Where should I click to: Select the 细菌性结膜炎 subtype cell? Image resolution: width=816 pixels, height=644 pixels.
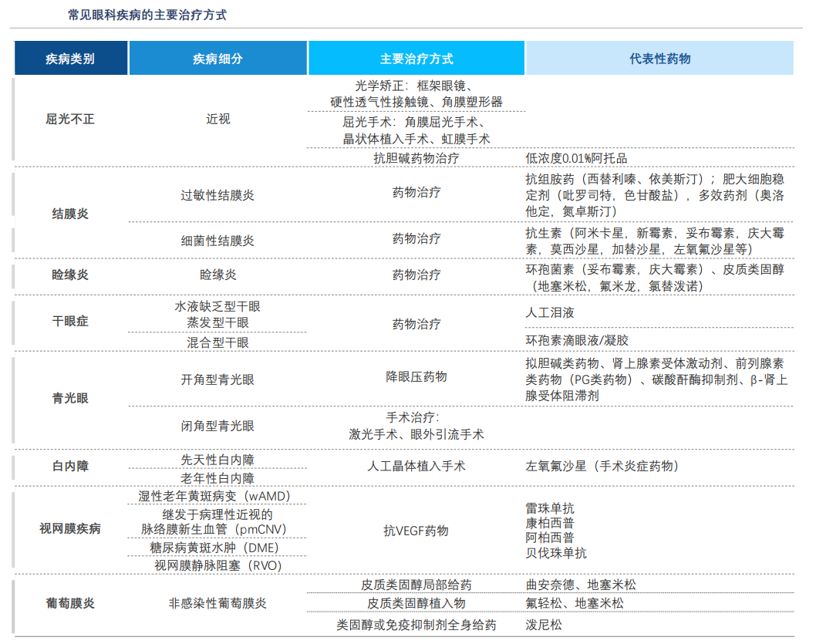217,241
